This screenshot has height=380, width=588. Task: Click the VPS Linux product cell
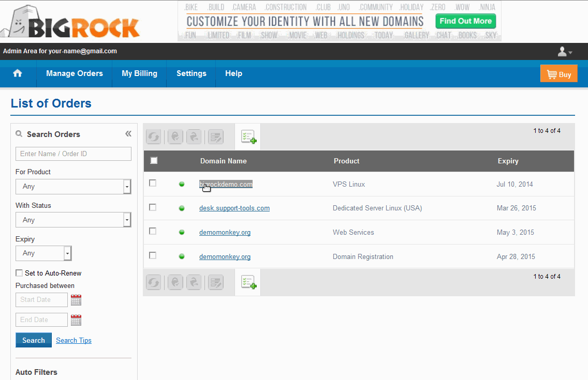(349, 184)
